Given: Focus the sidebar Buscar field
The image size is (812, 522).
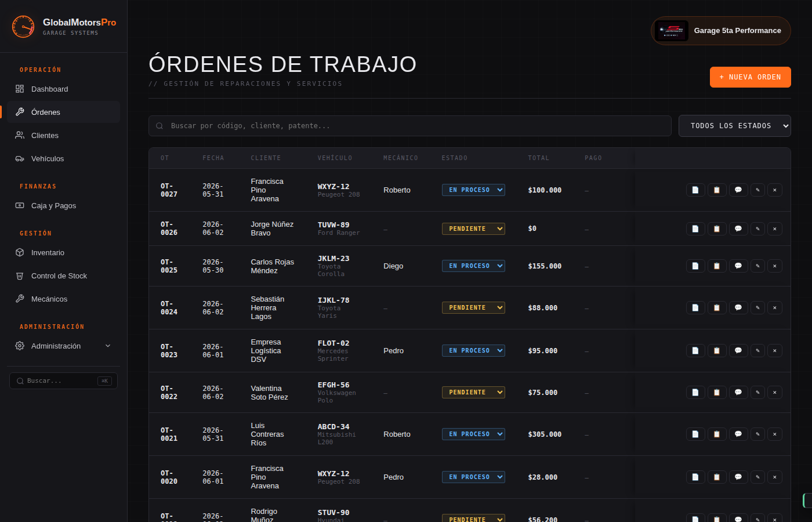Looking at the screenshot, I should click(63, 380).
